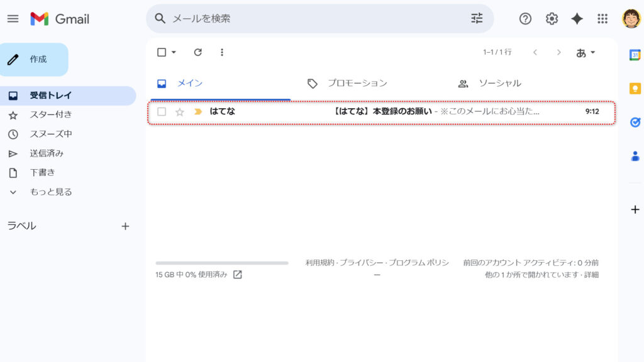This screenshot has height=362, width=644.
Task: Tick the checkbox for はてな email
Action: coord(162,112)
